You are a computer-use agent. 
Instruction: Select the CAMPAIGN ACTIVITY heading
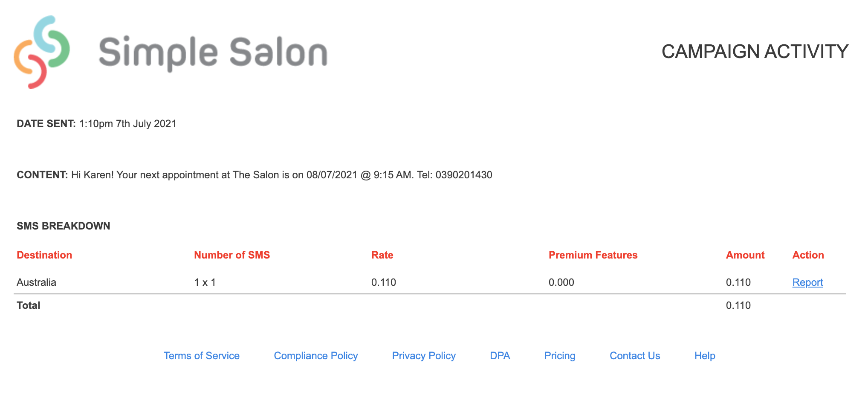point(754,51)
